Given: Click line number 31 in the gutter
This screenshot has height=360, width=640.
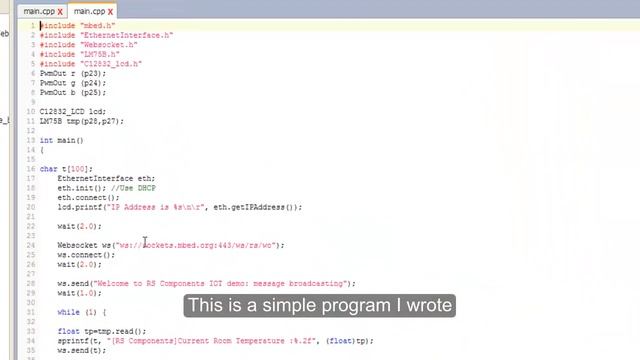Looking at the screenshot, I should [31, 312].
